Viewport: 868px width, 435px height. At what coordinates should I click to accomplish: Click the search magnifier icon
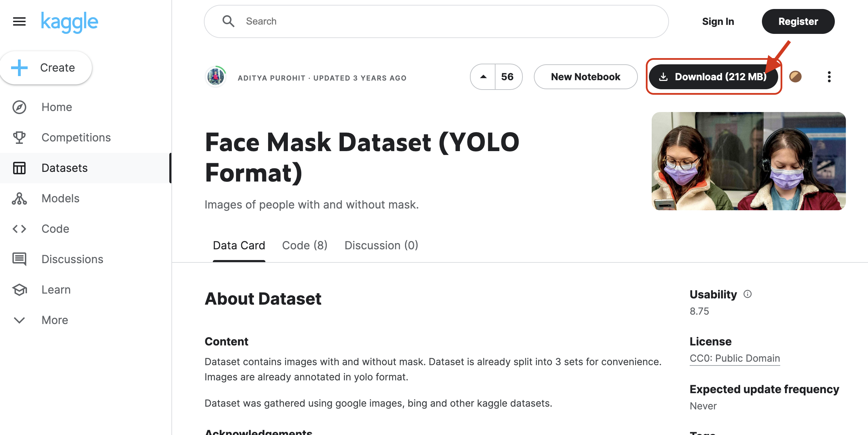tap(228, 21)
